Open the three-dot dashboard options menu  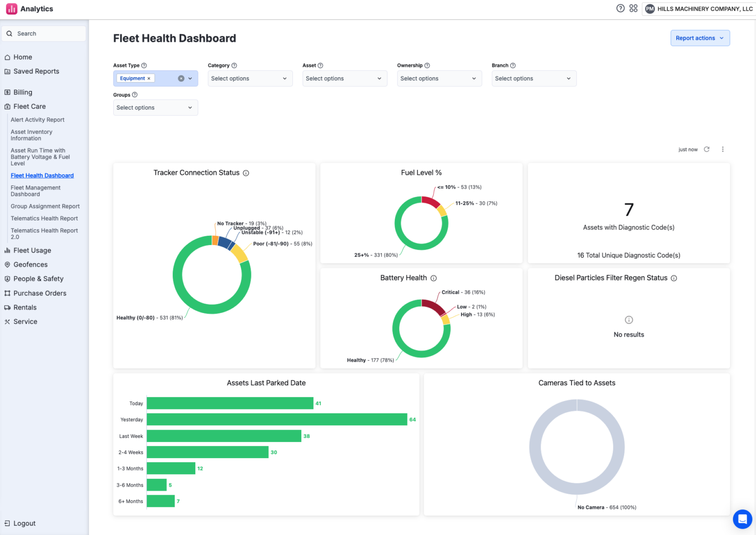click(723, 149)
